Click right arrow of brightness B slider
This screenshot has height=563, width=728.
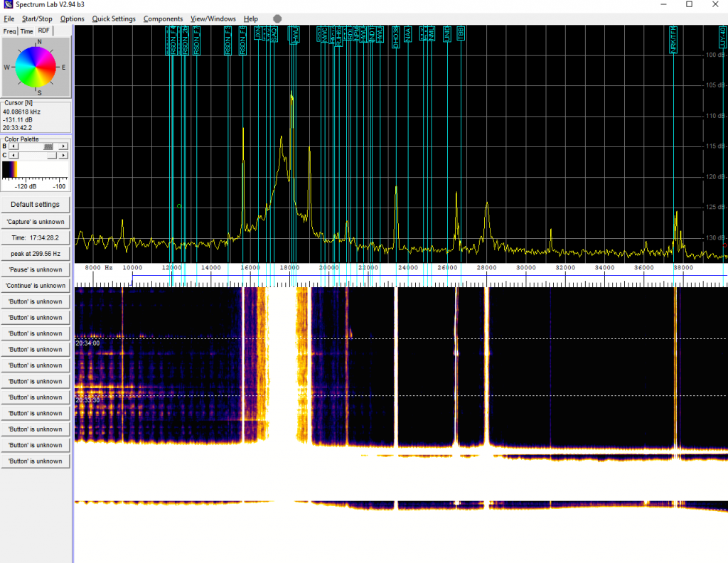(x=63, y=146)
